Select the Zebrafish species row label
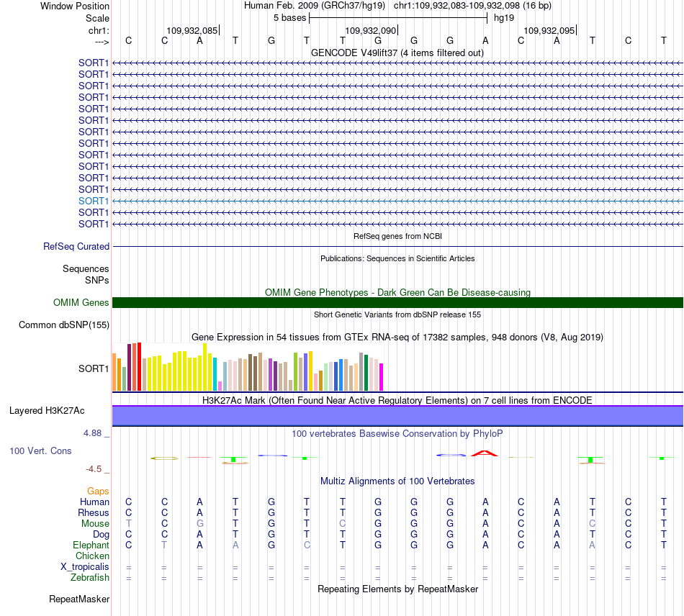The height and width of the screenshot is (616, 684). point(90,578)
